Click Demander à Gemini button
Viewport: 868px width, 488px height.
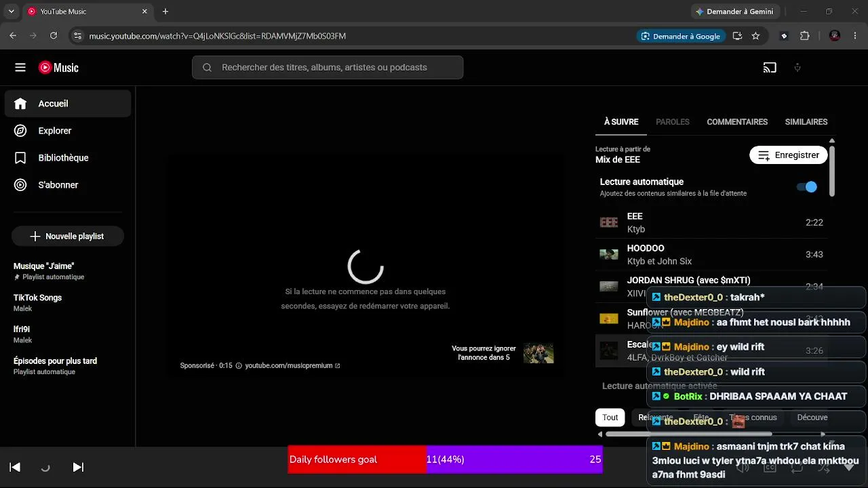pyautogui.click(x=736, y=12)
